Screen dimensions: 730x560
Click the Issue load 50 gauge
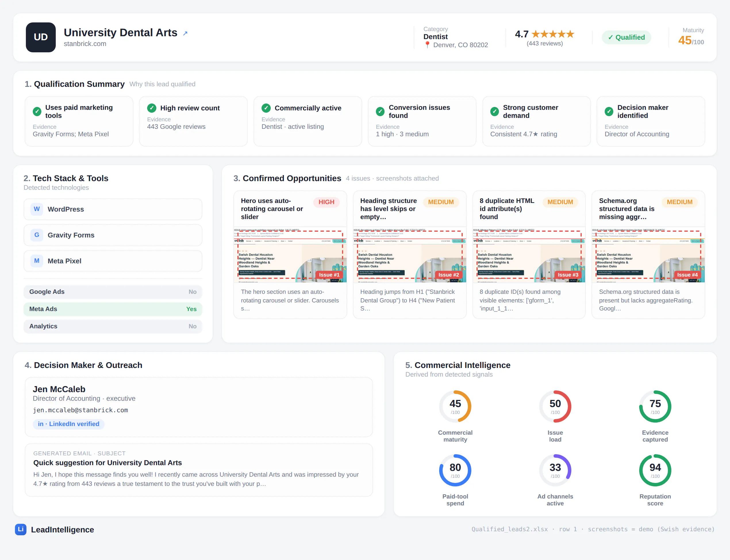click(555, 406)
